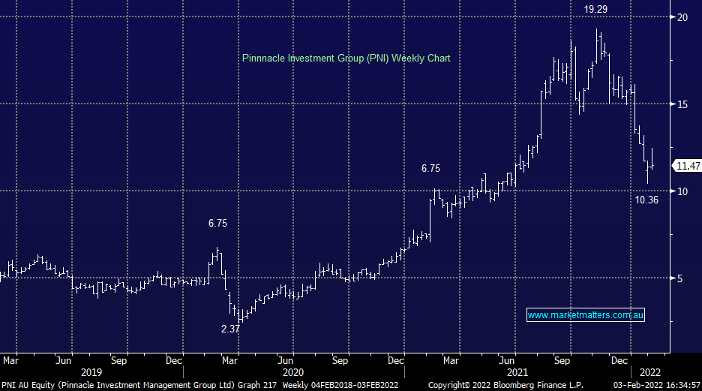Click the 10.36 low price label
The height and width of the screenshot is (391, 702).
tap(647, 200)
